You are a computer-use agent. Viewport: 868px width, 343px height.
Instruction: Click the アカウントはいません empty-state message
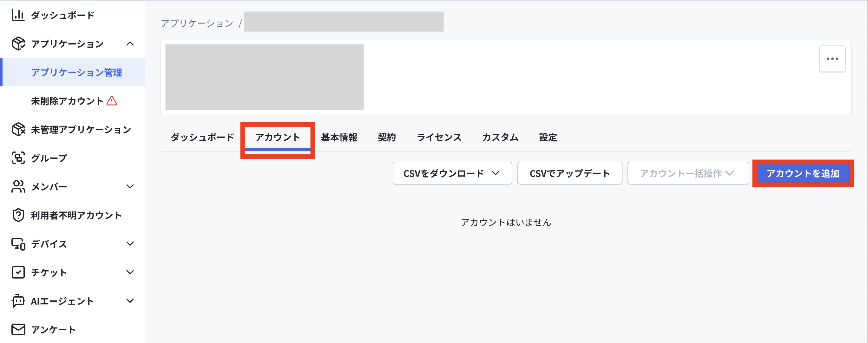pos(506,222)
